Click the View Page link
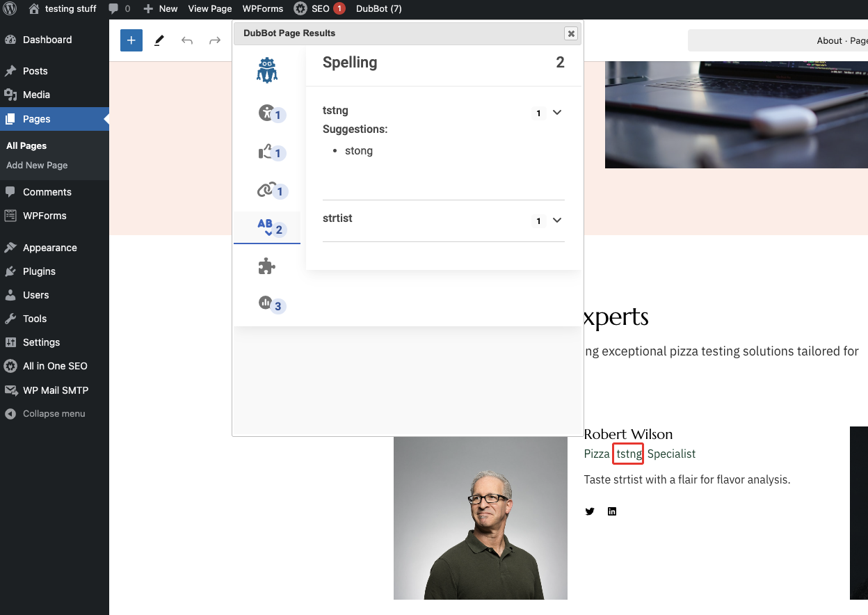This screenshot has height=615, width=868. 210,9
